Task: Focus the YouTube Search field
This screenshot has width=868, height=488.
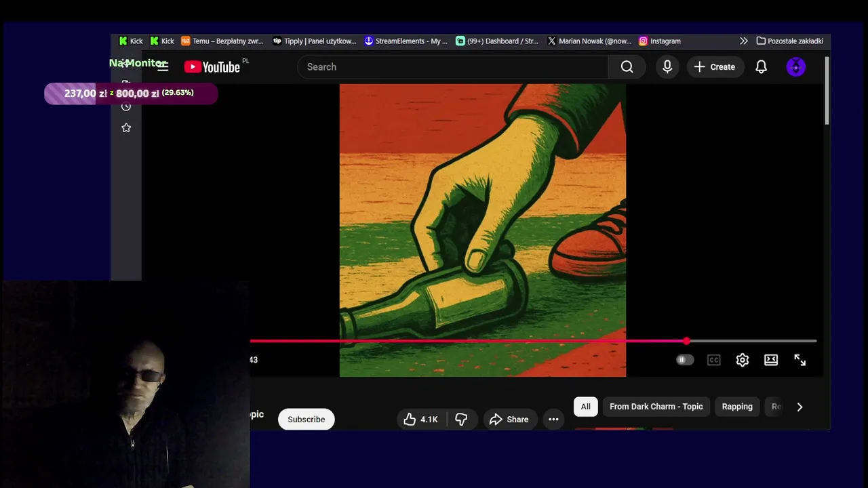Action: tap(452, 66)
